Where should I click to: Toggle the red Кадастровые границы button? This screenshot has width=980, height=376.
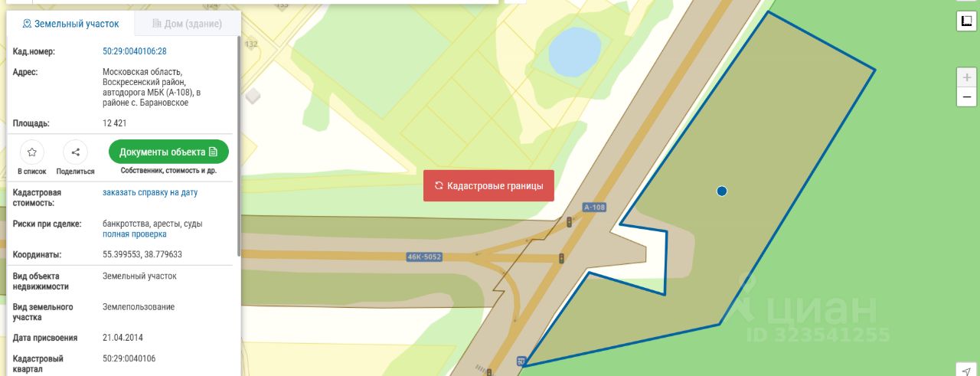click(488, 185)
